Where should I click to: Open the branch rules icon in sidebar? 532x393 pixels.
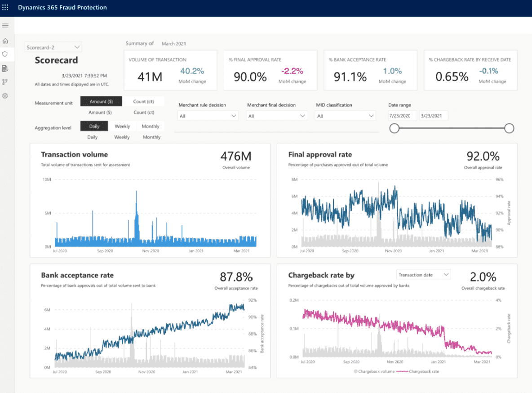point(5,82)
